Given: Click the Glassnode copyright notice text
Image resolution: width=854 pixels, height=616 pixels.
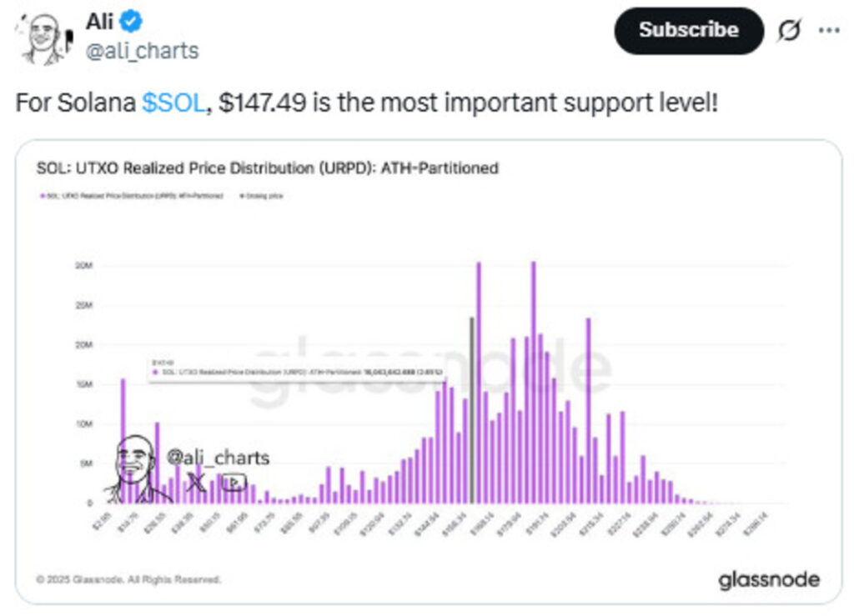Looking at the screenshot, I should coord(128,579).
